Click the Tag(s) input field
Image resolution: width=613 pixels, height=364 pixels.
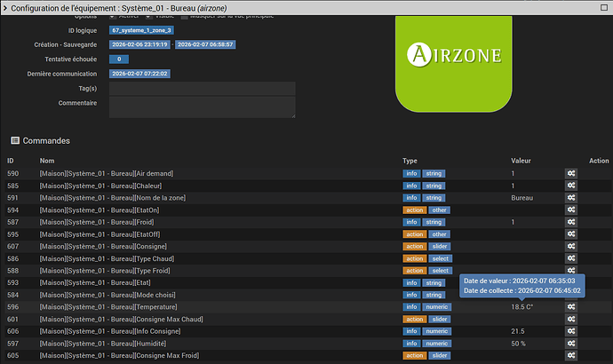point(203,89)
